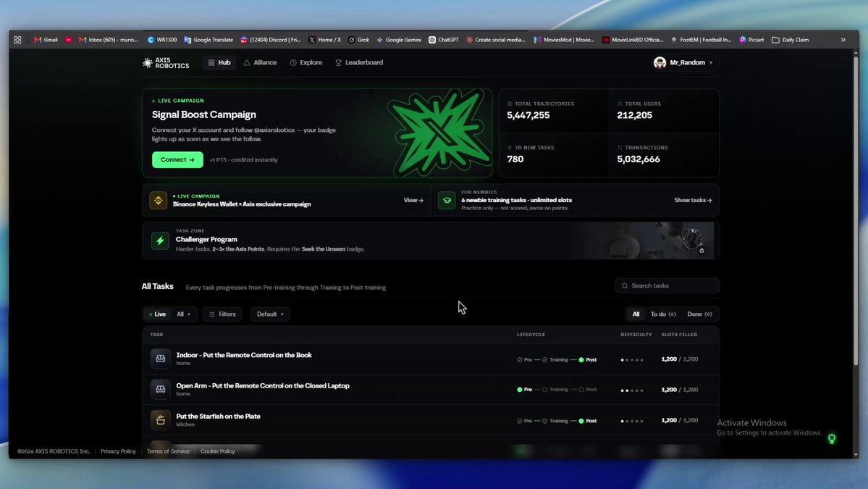The height and width of the screenshot is (489, 868).
Task: Open the Google Gemini bookmark
Action: coord(399,40)
